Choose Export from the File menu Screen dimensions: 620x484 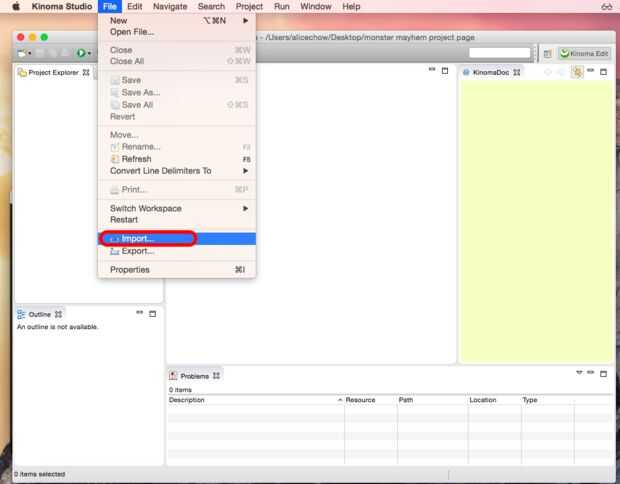point(177,251)
